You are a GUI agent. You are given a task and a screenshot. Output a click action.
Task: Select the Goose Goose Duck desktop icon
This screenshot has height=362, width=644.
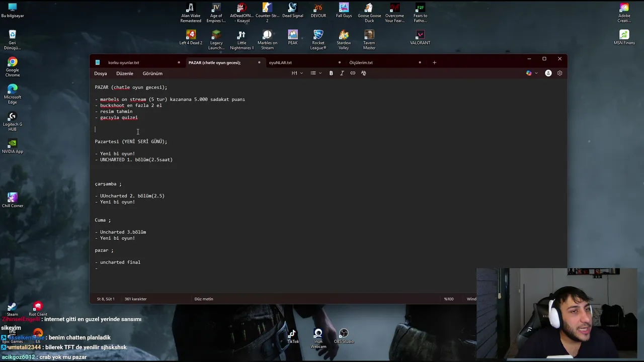pyautogui.click(x=369, y=13)
